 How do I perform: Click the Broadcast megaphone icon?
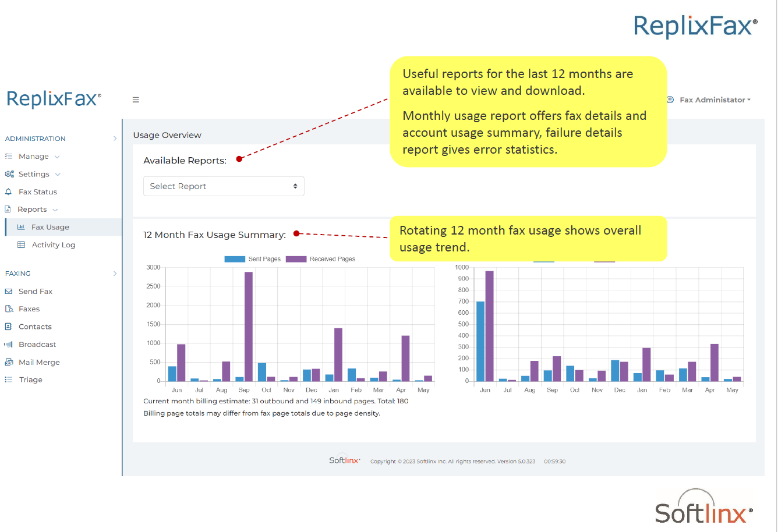point(8,345)
